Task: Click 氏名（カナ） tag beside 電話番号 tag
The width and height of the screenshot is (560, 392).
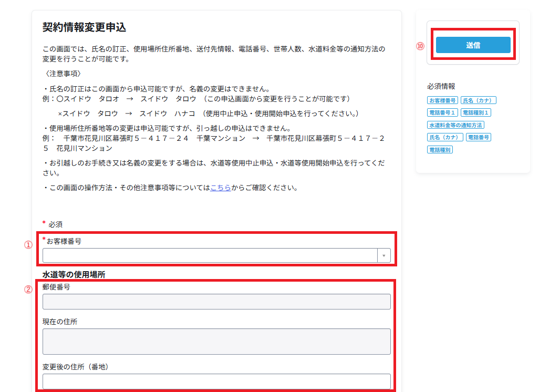Action: pyautogui.click(x=445, y=137)
